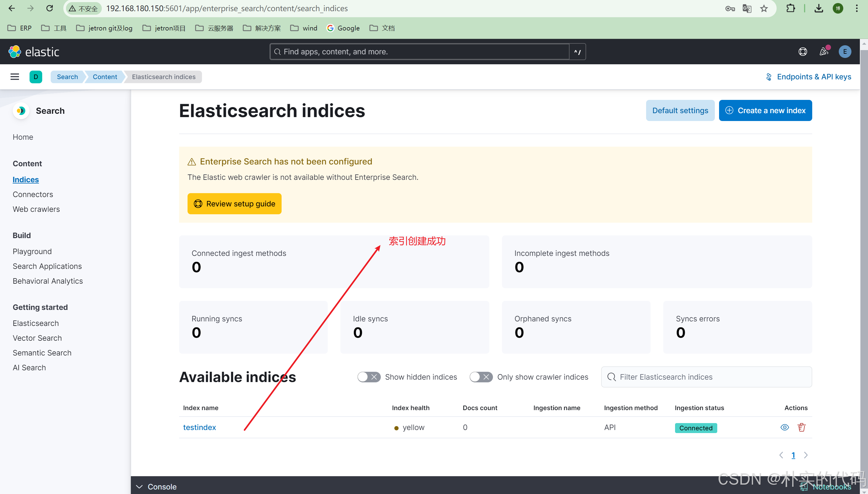Open the jetron项目 bookmark folder
The image size is (868, 494).
pyautogui.click(x=164, y=28)
